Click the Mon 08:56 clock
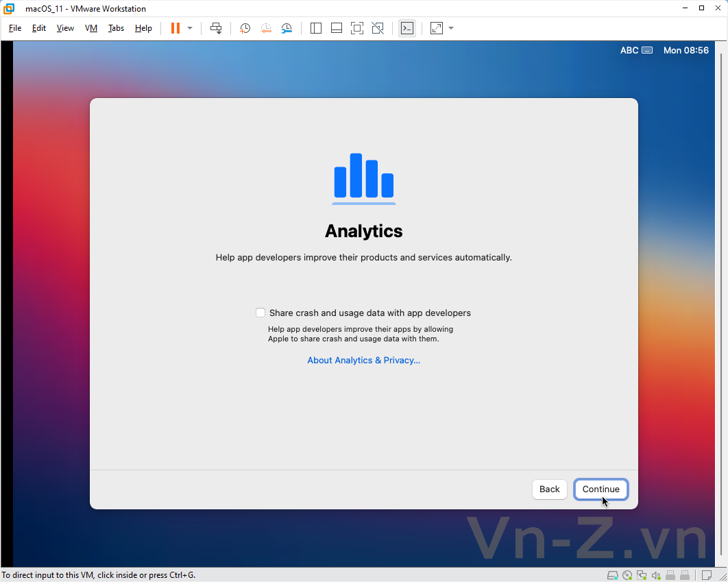Screen dimensions: 728x582 coord(685,50)
